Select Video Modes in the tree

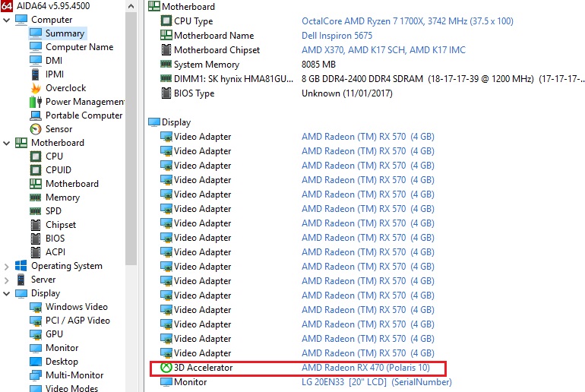pyautogui.click(x=71, y=388)
